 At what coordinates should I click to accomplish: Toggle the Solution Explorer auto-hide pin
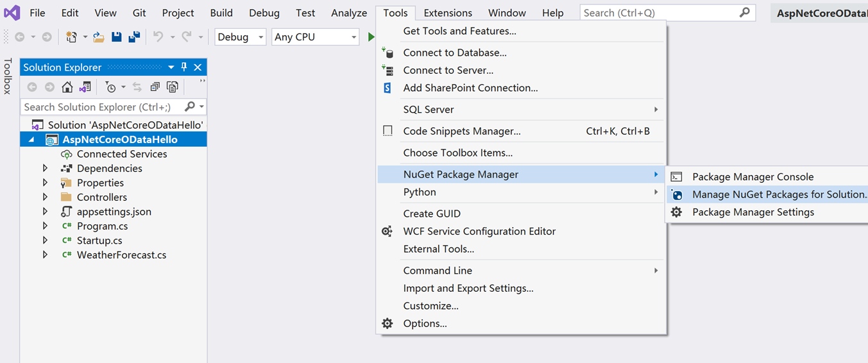(184, 67)
